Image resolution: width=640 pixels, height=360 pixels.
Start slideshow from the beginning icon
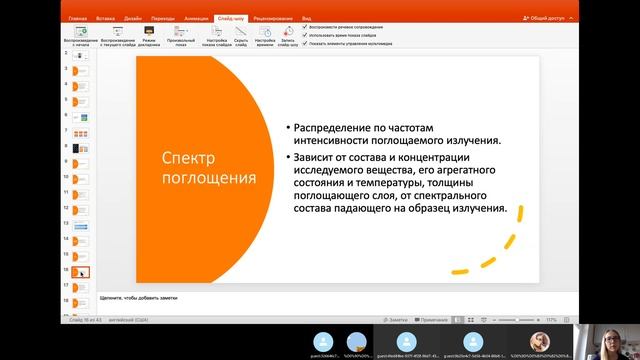(81, 32)
